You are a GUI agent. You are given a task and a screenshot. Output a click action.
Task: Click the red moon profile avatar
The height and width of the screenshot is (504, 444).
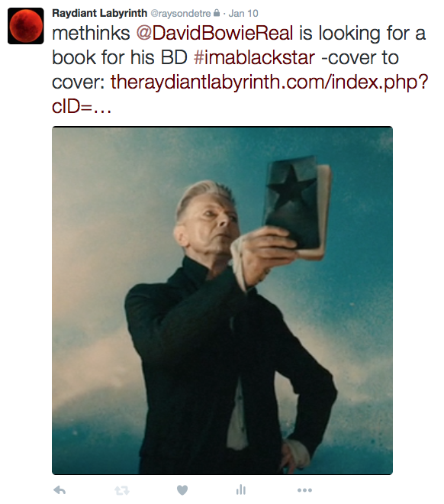tap(26, 26)
